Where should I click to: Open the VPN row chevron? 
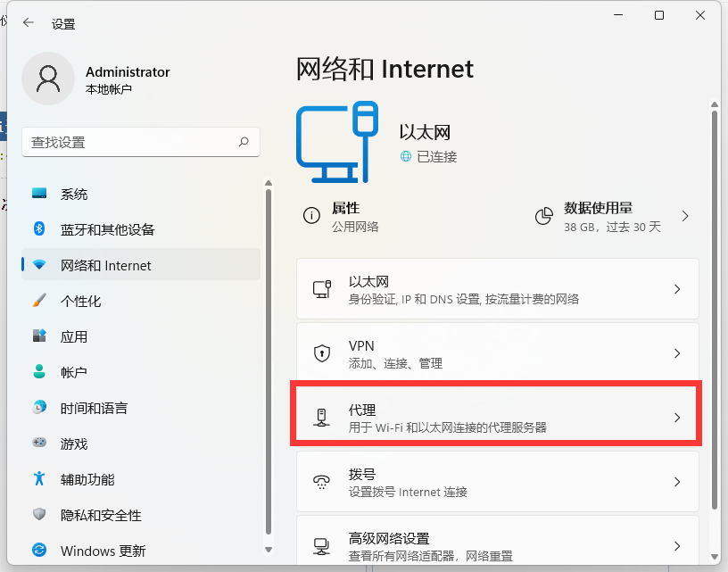(677, 353)
